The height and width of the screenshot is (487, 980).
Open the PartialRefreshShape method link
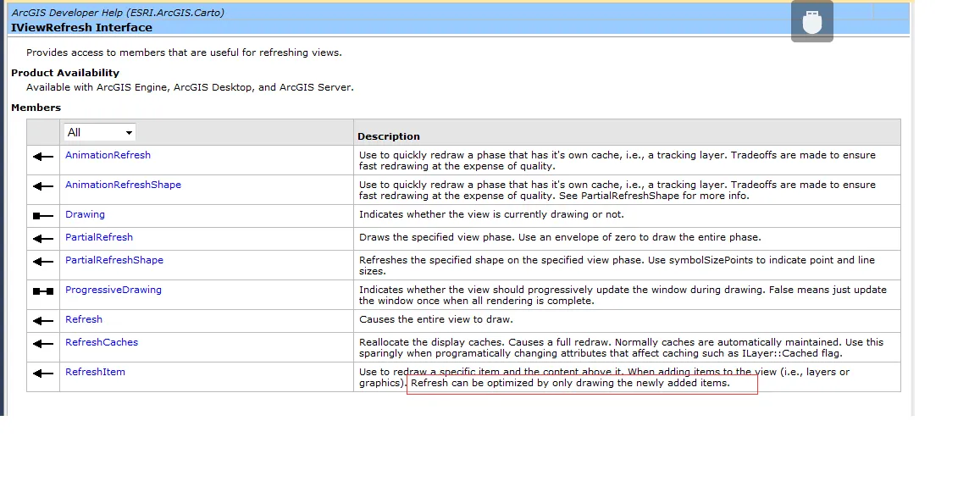[114, 260]
